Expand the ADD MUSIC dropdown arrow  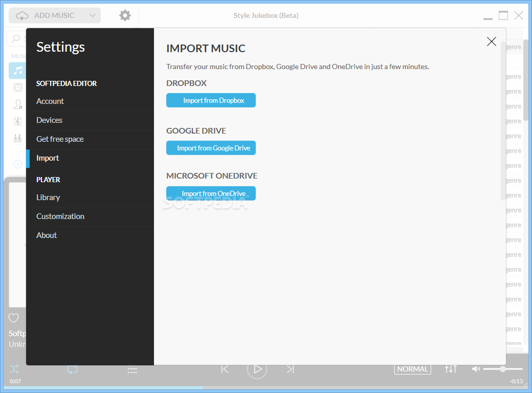(92, 15)
